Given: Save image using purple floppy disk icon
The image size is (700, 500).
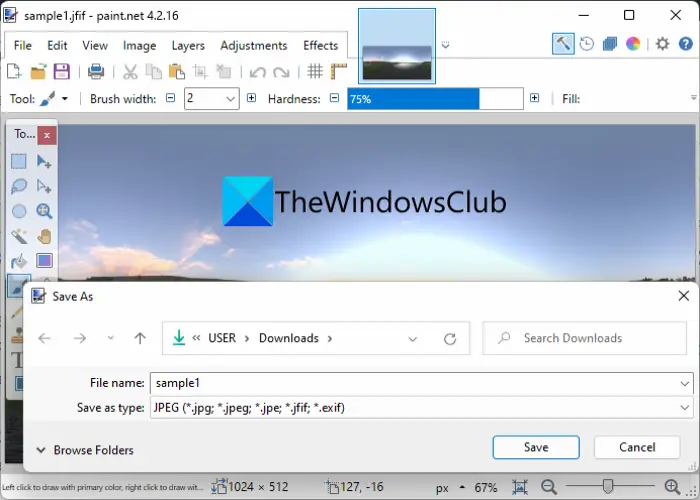Looking at the screenshot, I should 62,71.
